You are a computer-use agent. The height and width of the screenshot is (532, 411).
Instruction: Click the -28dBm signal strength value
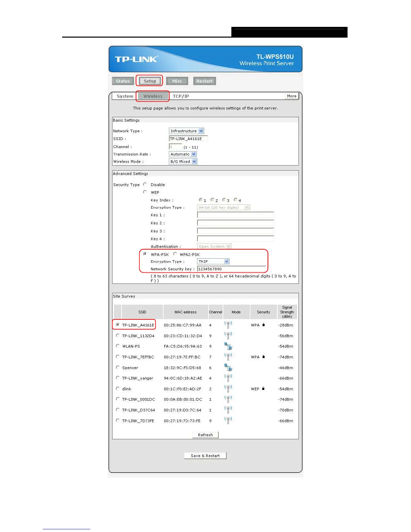point(285,325)
